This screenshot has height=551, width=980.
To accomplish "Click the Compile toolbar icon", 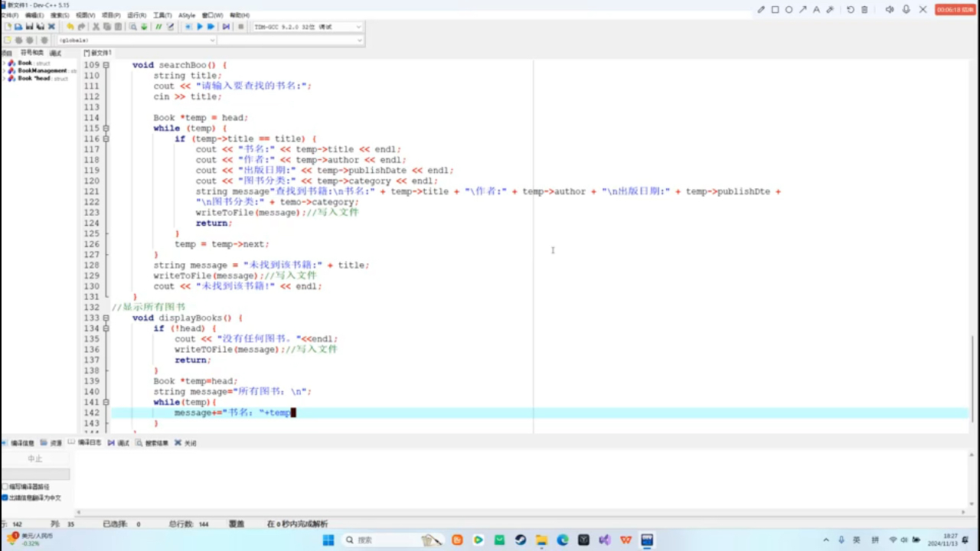I will 188,27.
